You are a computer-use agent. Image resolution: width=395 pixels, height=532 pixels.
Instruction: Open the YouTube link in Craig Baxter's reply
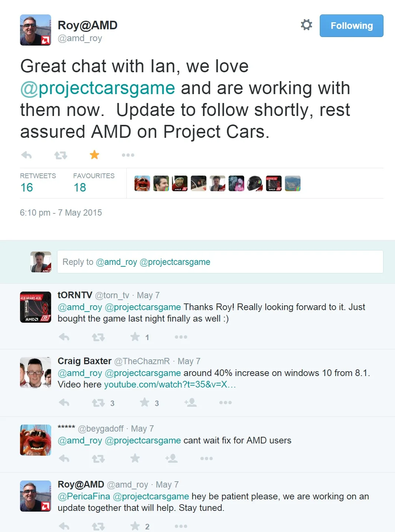(x=170, y=384)
